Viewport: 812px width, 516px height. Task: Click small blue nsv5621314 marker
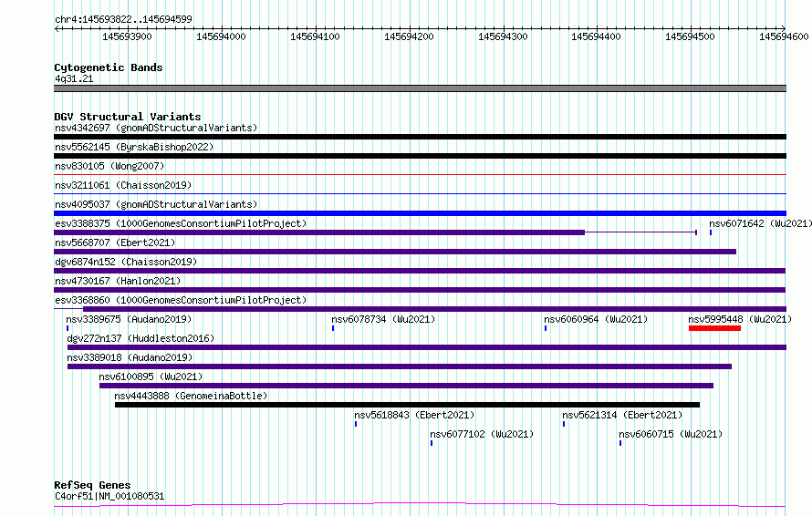coord(564,424)
